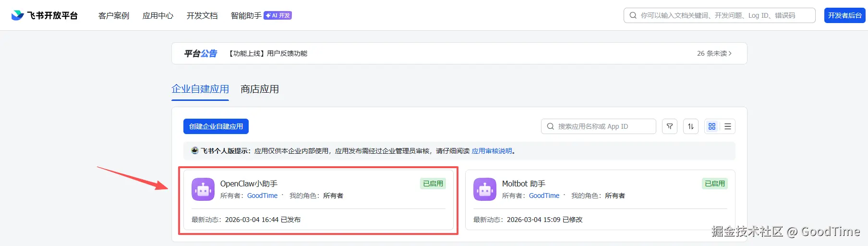
Task: Open the filter icon button
Action: (x=670, y=126)
